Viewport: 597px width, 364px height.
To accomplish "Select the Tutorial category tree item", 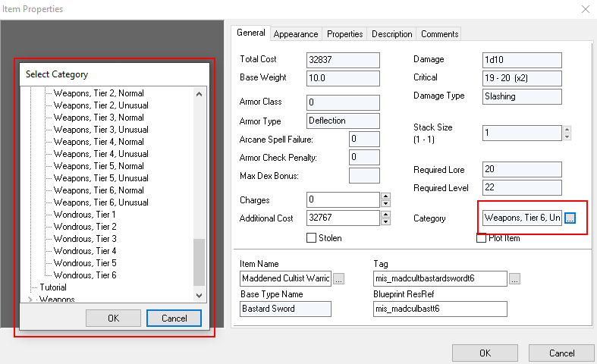I will coord(52,287).
